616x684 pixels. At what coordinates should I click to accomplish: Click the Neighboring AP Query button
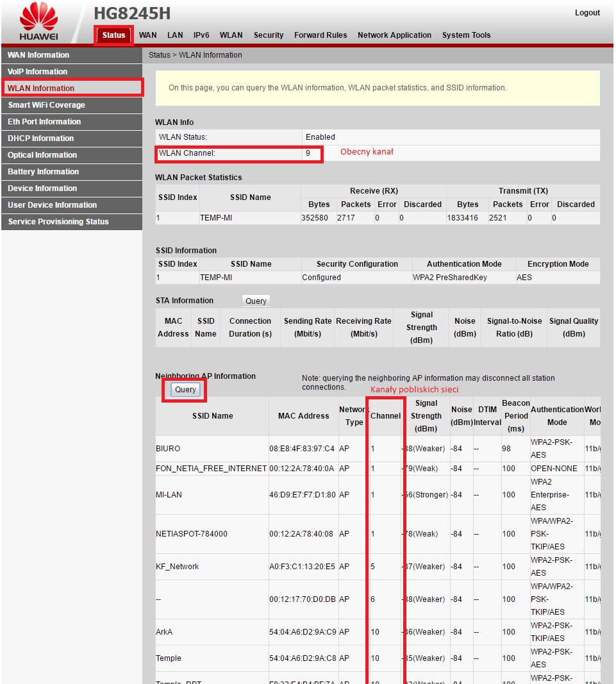point(185,390)
